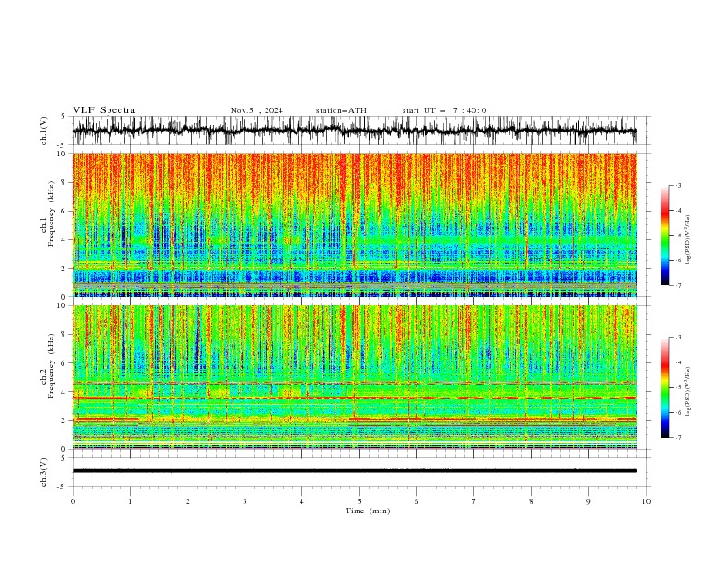Click time axis tick label "6"
728x563 pixels.
point(416,501)
